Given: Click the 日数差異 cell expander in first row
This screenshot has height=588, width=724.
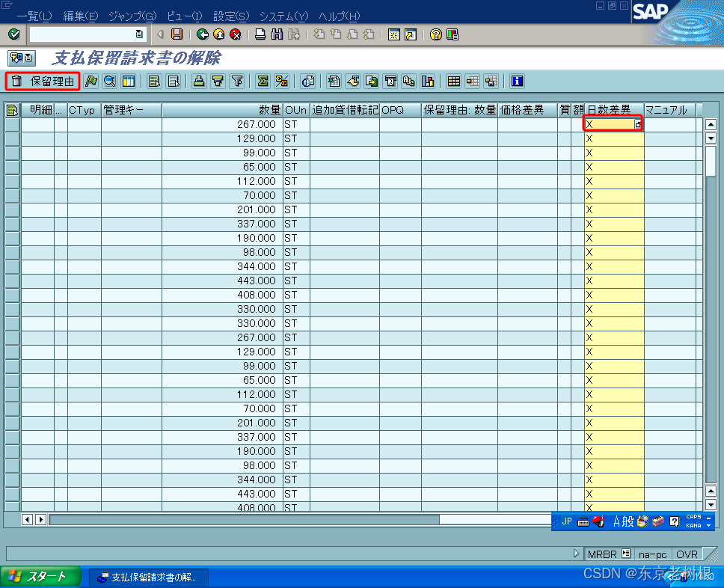Looking at the screenshot, I should pos(638,123).
